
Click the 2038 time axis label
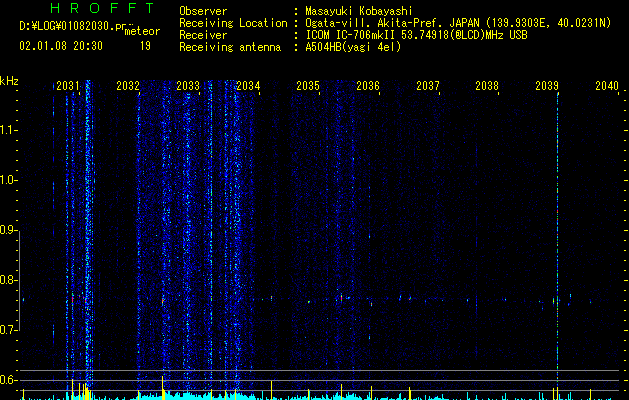point(487,85)
